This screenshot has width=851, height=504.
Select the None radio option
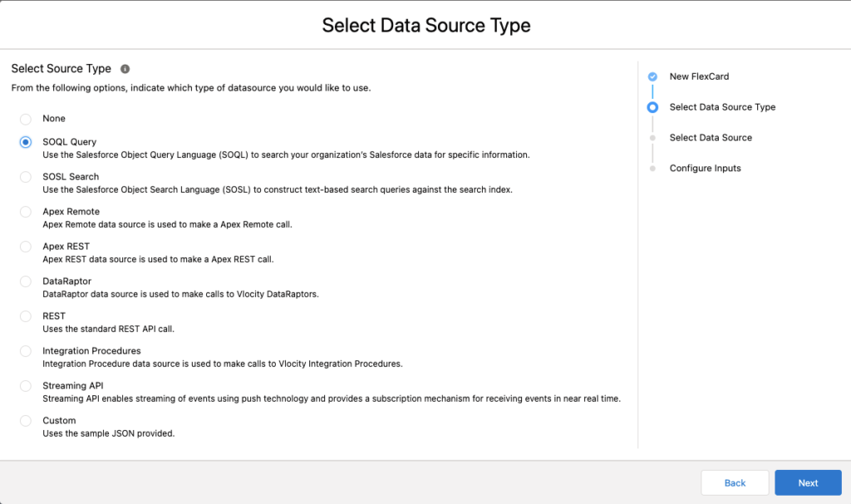(26, 119)
